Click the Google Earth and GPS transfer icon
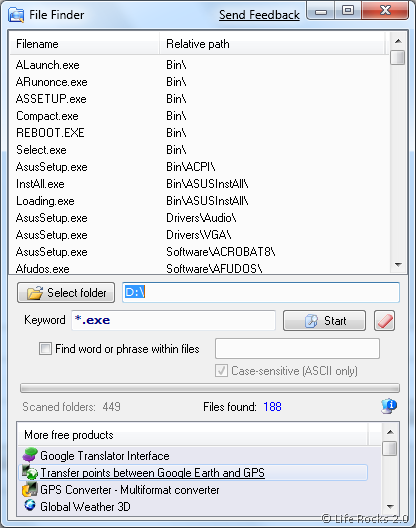The width and height of the screenshot is (416, 528). [30, 472]
